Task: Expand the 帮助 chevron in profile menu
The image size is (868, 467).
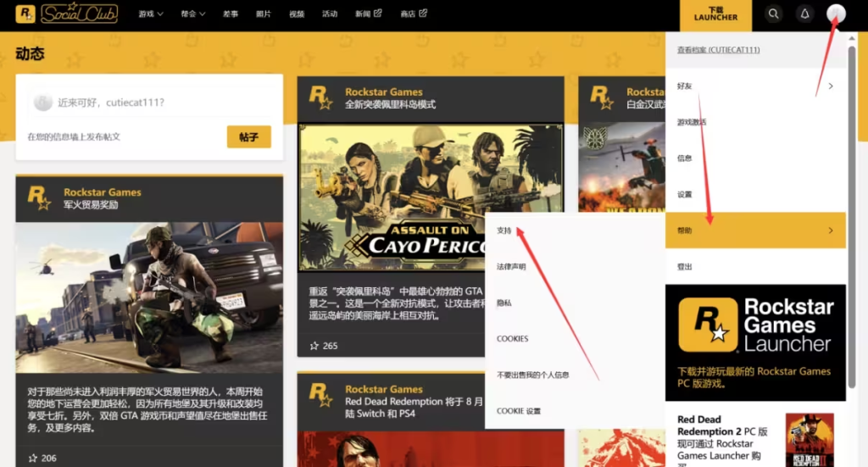Action: 831,231
